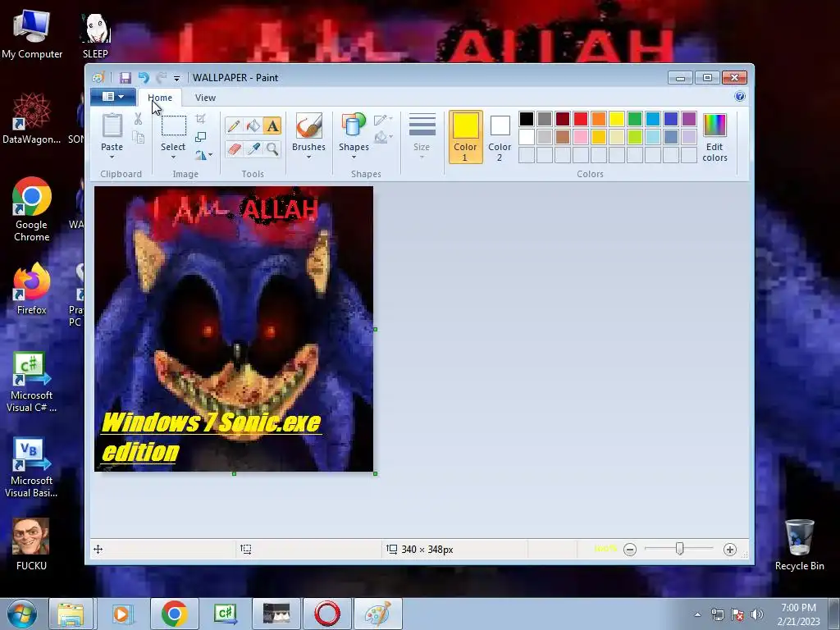The height and width of the screenshot is (630, 840).
Task: Open the Edit colors dialog
Action: [x=714, y=137]
